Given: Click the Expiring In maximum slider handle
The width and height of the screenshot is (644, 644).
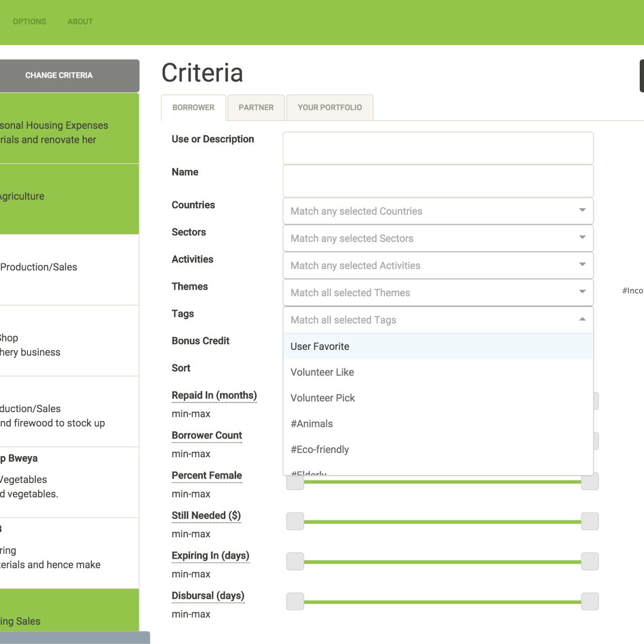Looking at the screenshot, I should (x=589, y=561).
